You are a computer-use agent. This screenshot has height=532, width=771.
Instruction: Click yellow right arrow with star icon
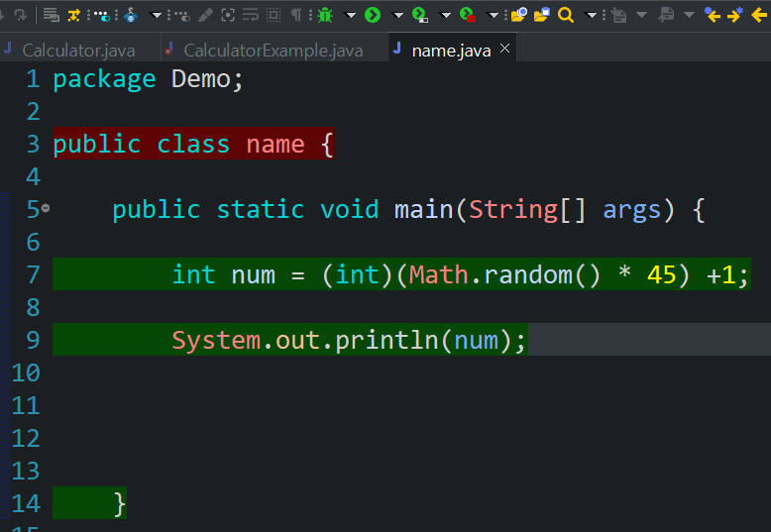735,15
